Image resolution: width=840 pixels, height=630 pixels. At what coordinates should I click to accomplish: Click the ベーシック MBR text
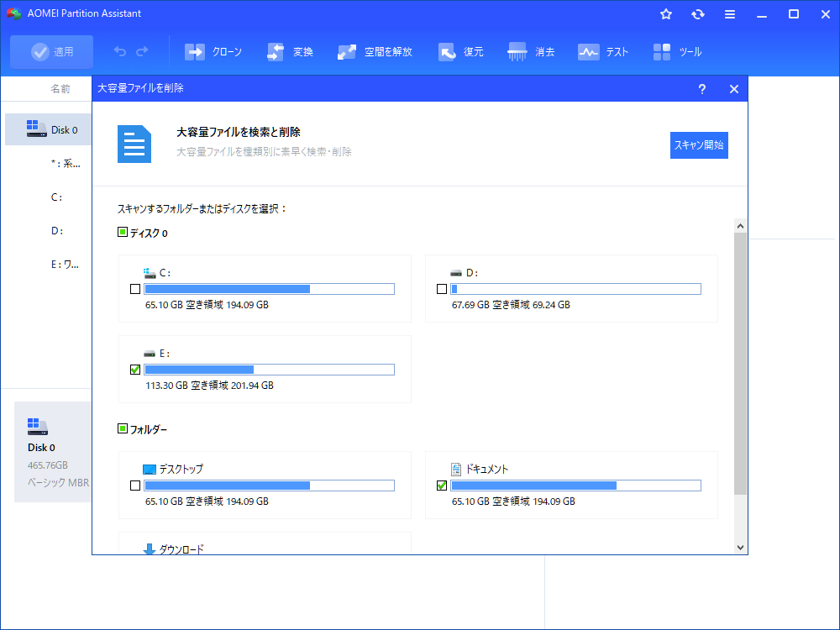pyautogui.click(x=59, y=483)
